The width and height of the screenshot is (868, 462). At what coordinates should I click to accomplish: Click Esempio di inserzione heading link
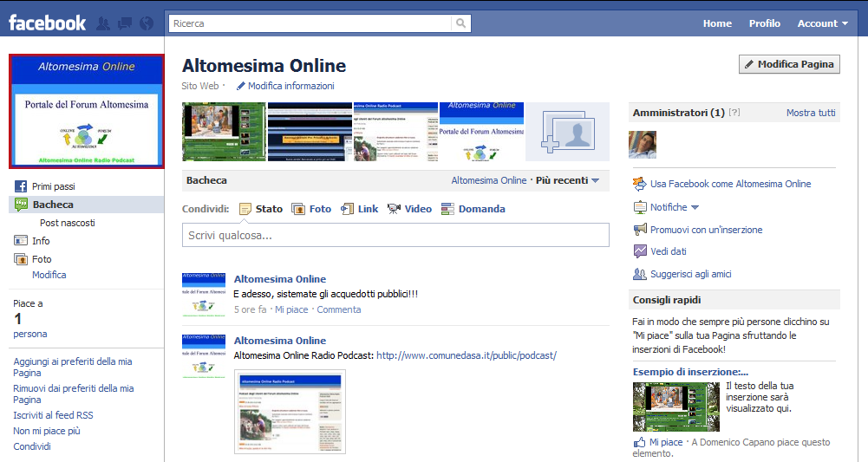pyautogui.click(x=690, y=372)
